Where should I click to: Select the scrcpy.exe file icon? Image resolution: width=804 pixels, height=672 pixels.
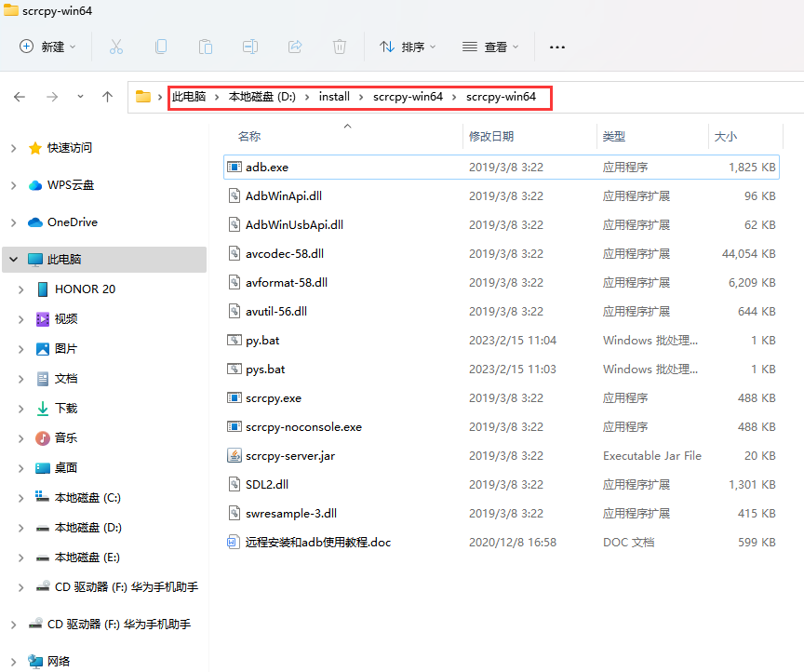coord(234,398)
